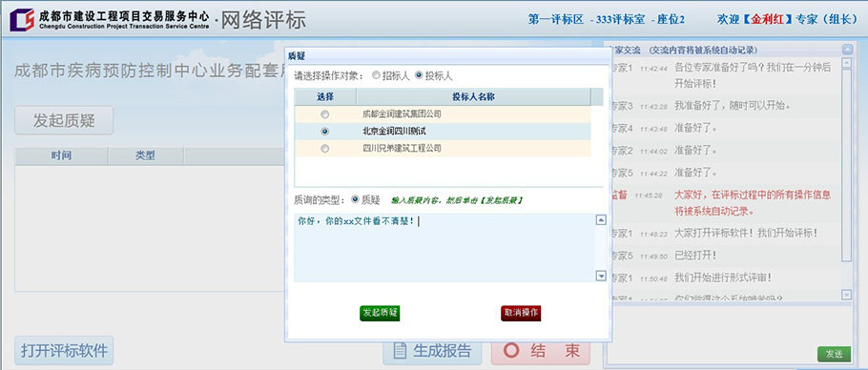Click the 发起质疑 button on main page
This screenshot has height=370, width=868.
(64, 120)
